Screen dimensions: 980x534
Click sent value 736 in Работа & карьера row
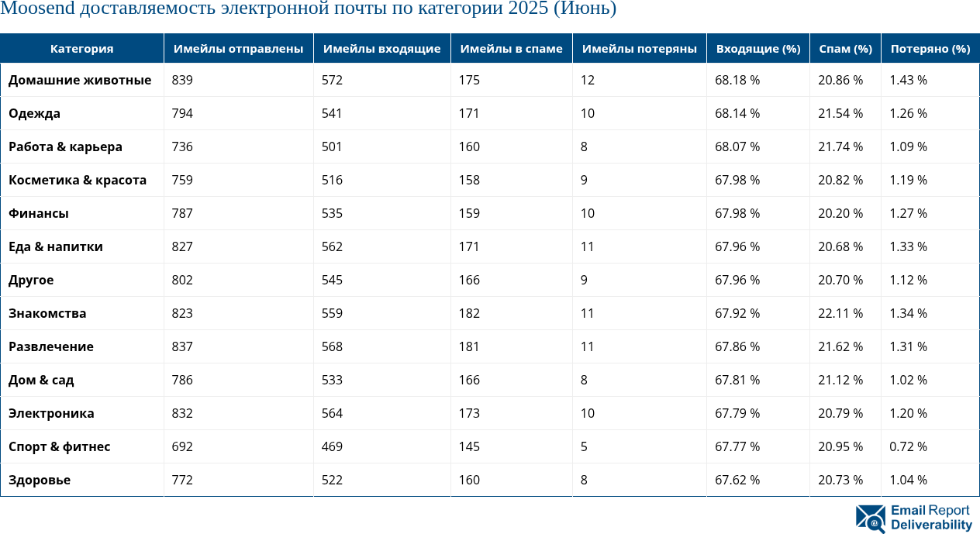182,146
